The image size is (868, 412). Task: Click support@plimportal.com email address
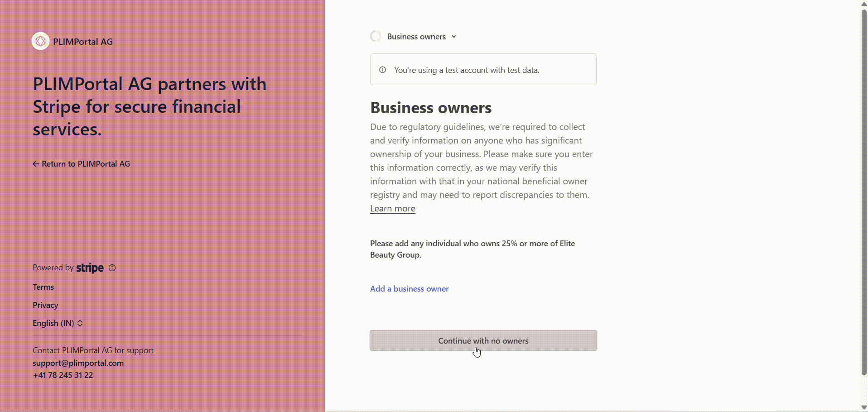(78, 363)
